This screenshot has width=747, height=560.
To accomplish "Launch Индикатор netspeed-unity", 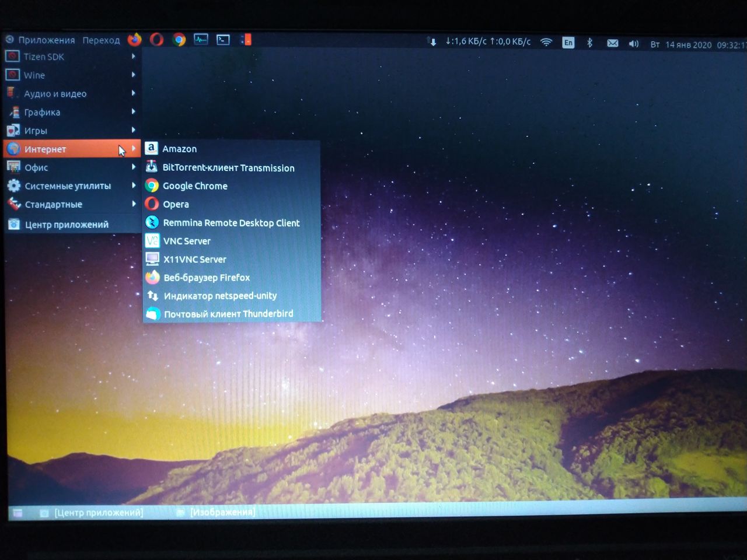I will pyautogui.click(x=232, y=295).
